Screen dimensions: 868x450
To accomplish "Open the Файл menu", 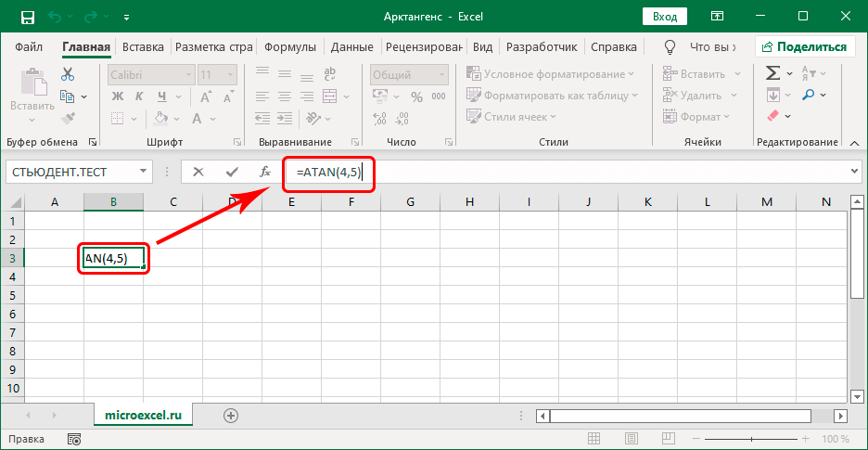I will [x=29, y=46].
